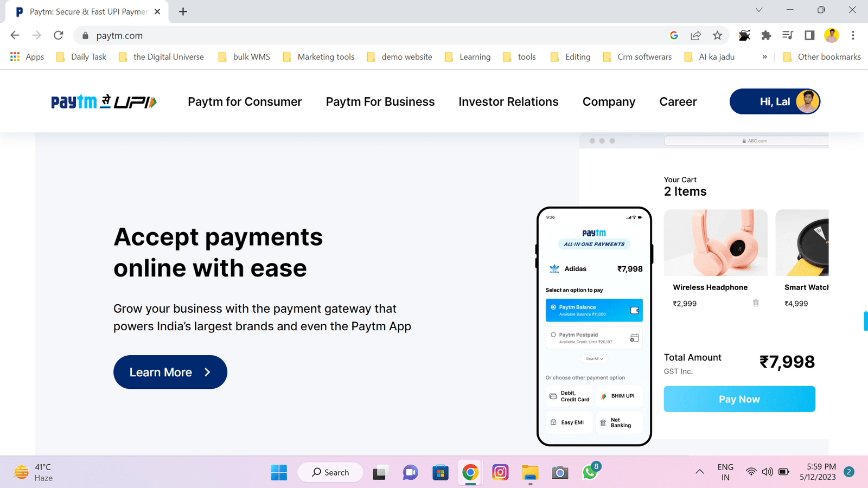This screenshot has width=868, height=488.
Task: Reload the paytm.com page
Action: click(x=59, y=35)
